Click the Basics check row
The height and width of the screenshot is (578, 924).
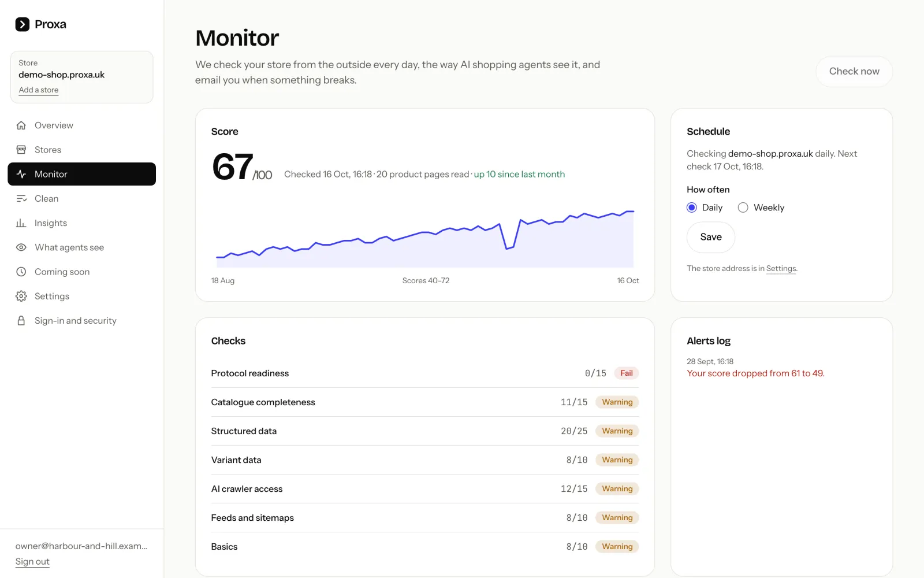click(x=425, y=547)
